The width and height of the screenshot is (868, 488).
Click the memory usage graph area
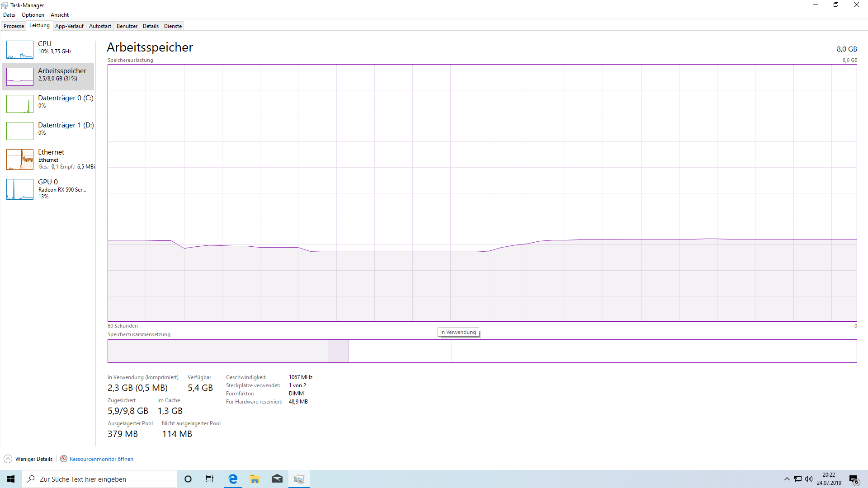point(482,193)
